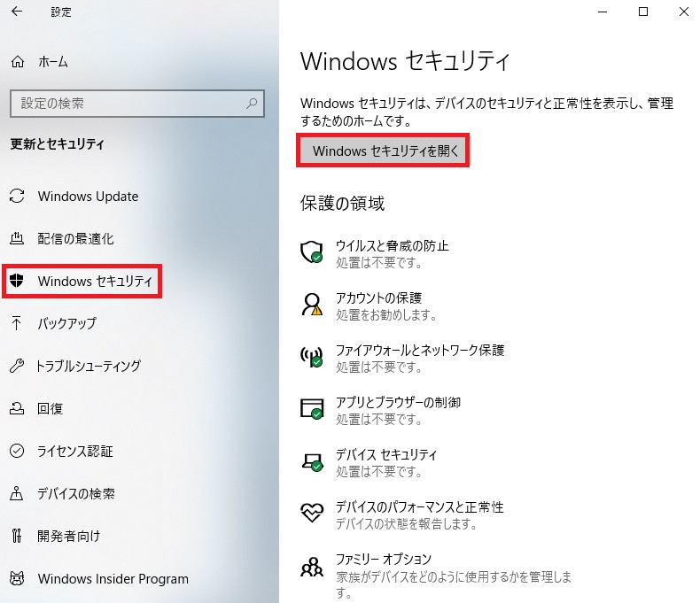This screenshot has width=700, height=603.
Task: Click the 回復 recovery icon
Action: [x=17, y=408]
